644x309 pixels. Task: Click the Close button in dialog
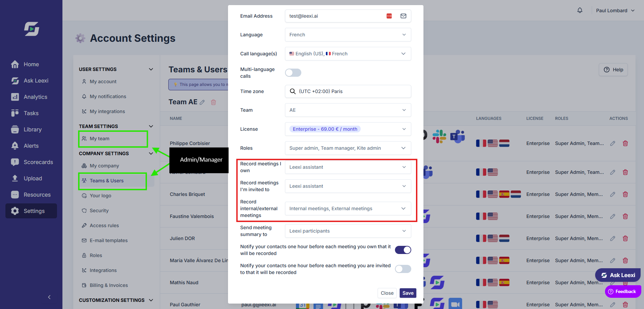click(x=387, y=293)
